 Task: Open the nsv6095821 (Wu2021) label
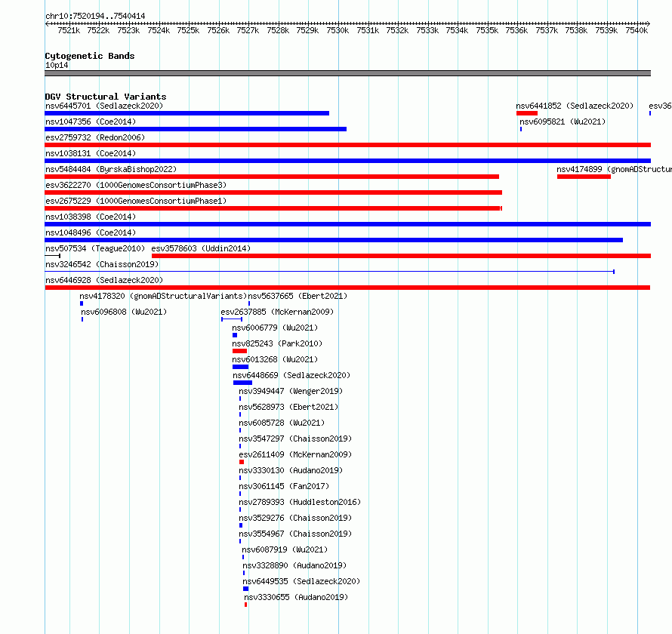[x=563, y=122]
